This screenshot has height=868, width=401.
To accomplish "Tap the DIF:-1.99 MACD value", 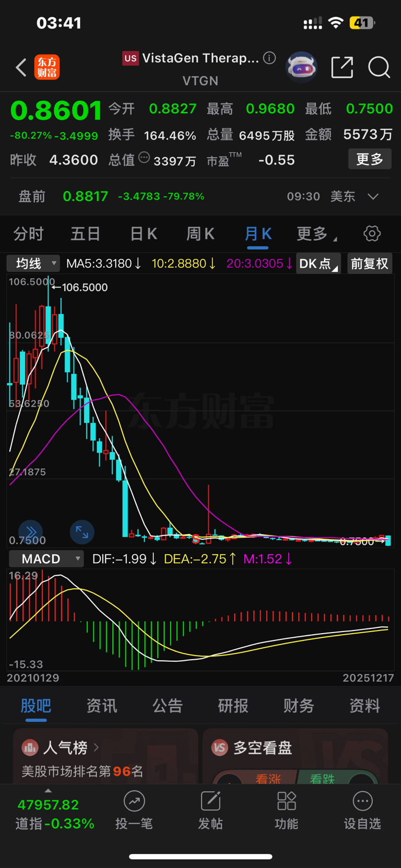I will point(124,558).
